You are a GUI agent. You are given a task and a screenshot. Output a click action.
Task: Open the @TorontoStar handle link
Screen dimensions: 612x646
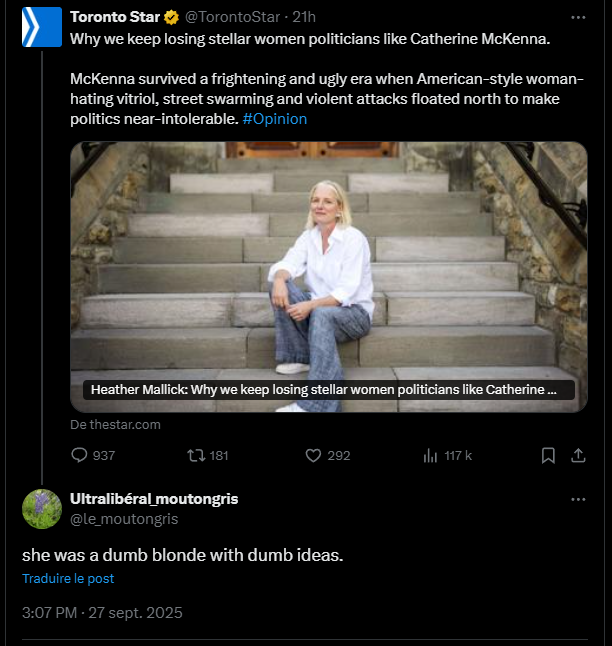[229, 18]
